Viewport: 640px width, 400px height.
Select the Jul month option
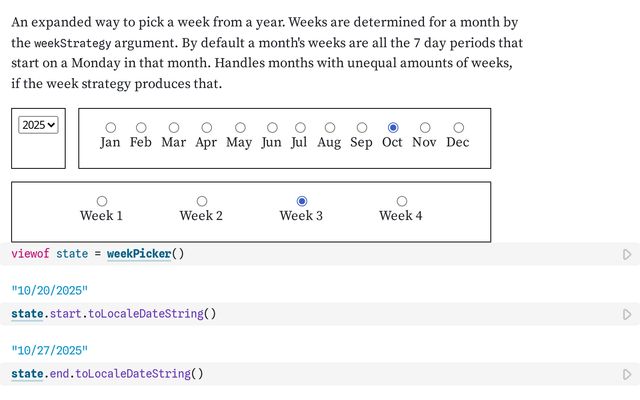tap(299, 128)
